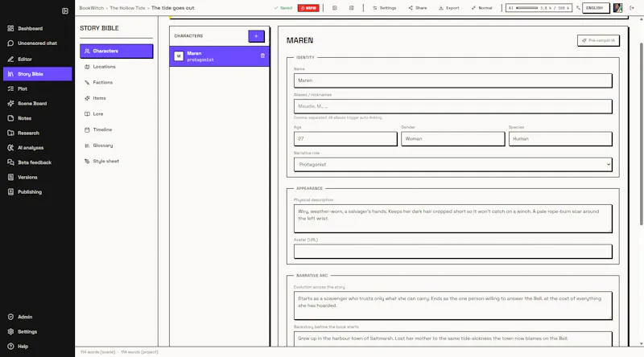
Task: Select the Characters tab in Story Bible
Action: [116, 51]
